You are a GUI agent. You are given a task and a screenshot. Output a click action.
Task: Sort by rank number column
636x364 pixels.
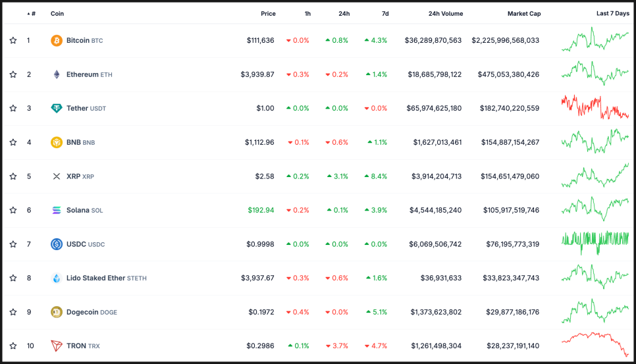coord(32,14)
